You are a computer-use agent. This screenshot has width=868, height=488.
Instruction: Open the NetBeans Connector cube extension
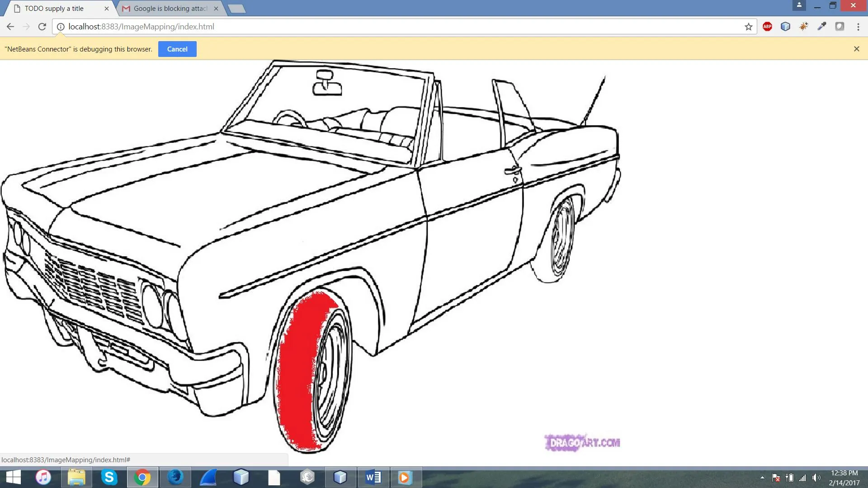[785, 27]
